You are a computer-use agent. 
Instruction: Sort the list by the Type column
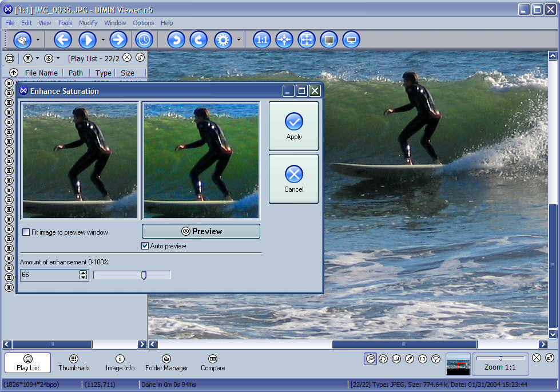103,73
